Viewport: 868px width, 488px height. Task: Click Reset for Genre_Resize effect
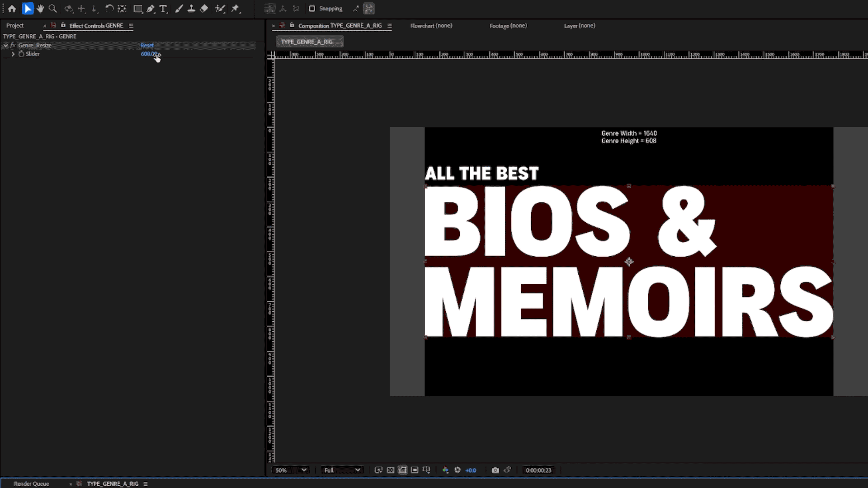click(x=147, y=45)
